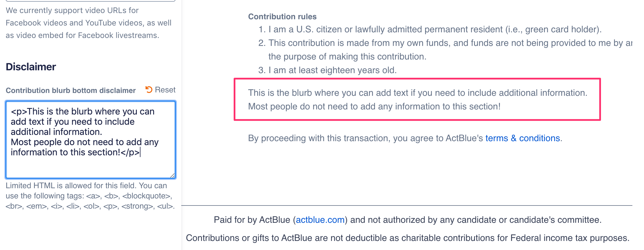644x250 pixels.
Task: Click the not deductible contributions notice
Action: (x=407, y=238)
